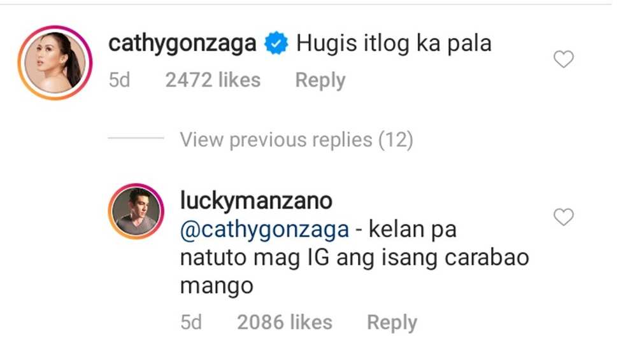Click the 5d timestamp under luckymanzano's reply
Screen dimensions: 637x364
click(191, 323)
